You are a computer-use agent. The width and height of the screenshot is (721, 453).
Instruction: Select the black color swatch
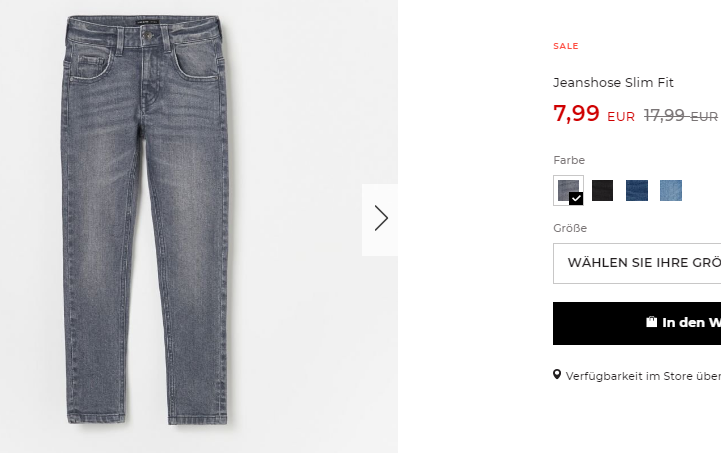[x=602, y=190]
